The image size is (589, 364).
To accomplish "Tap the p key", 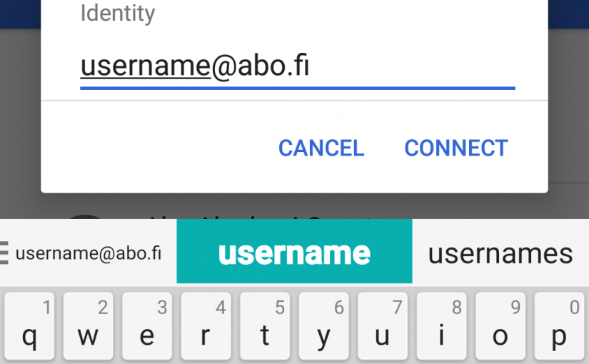I will (559, 326).
